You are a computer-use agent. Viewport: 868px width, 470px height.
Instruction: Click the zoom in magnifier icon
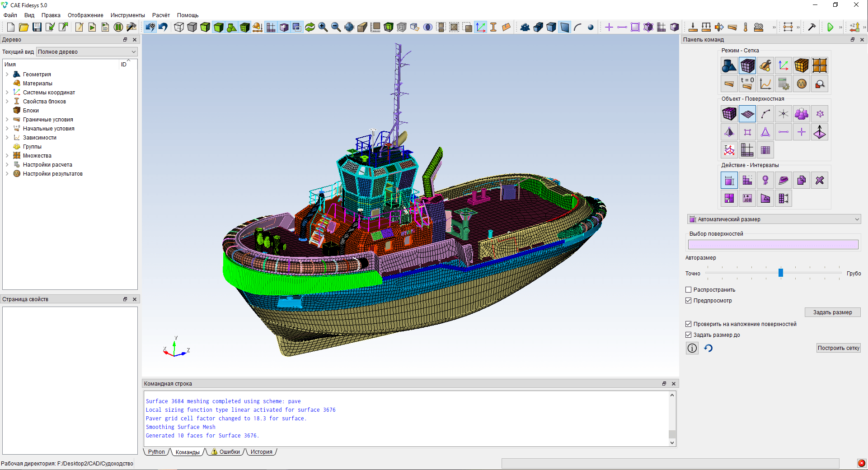coord(323,27)
